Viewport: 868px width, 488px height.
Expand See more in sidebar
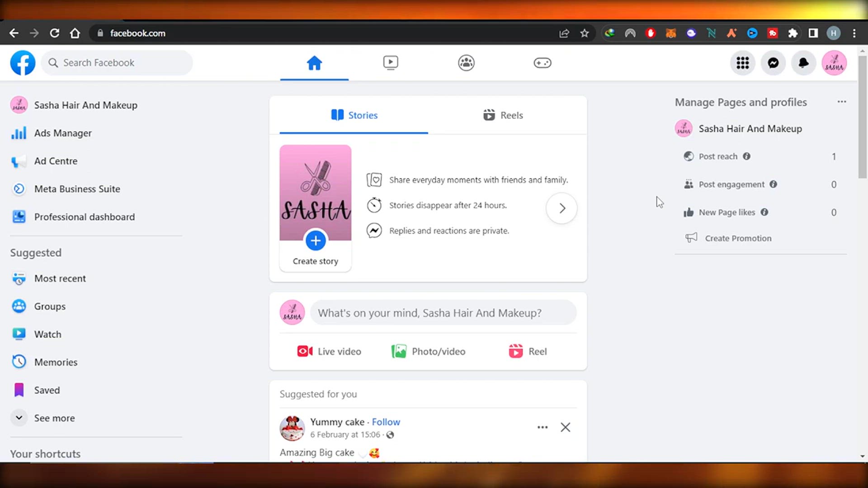pyautogui.click(x=54, y=418)
